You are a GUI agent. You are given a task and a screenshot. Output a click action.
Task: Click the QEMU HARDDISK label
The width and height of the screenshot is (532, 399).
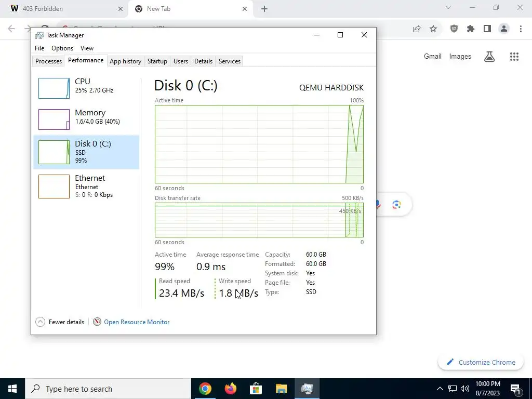pyautogui.click(x=331, y=87)
